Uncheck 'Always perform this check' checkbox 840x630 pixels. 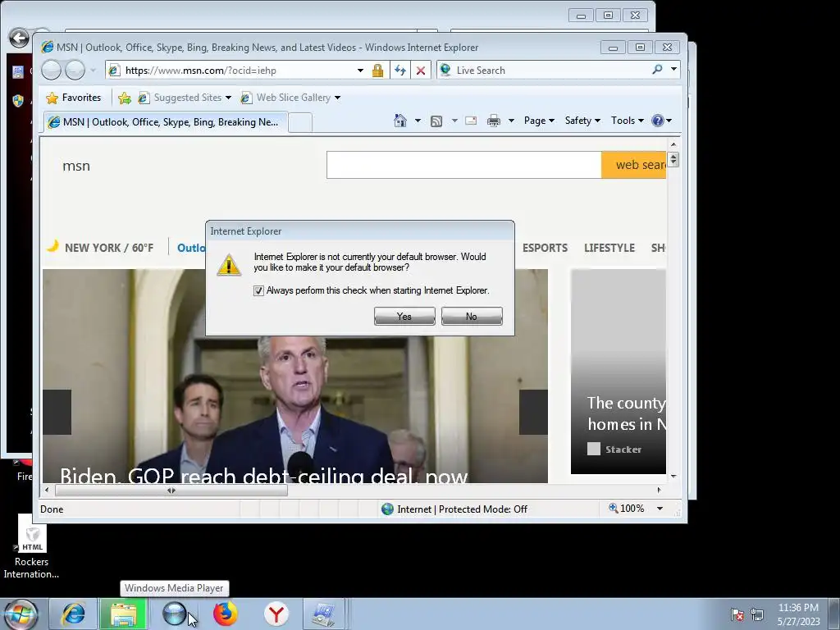[x=258, y=290]
